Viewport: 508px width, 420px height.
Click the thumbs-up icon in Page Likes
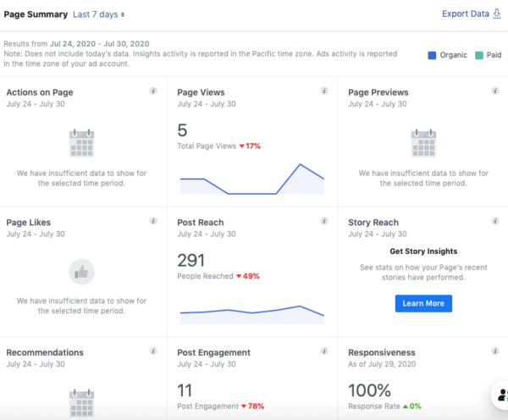[x=82, y=272]
